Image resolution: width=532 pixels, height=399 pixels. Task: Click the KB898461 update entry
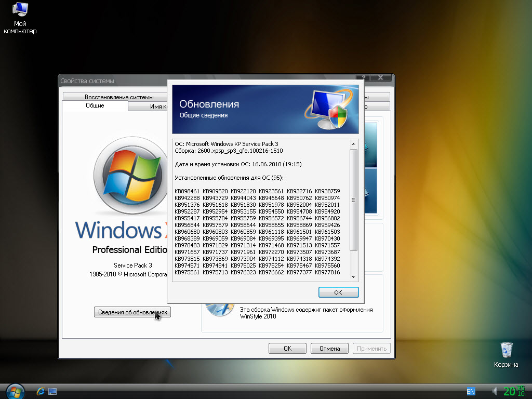click(x=187, y=191)
